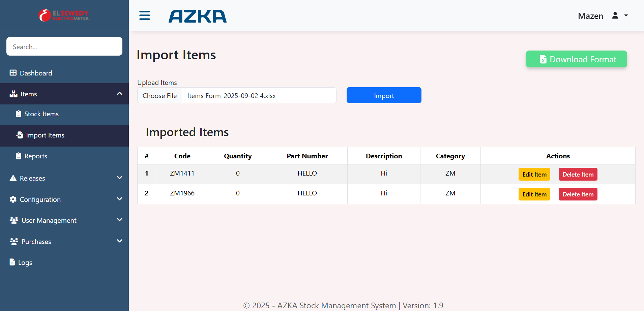Screen dimensions: 644x311
Task: Click the Download Format button
Action: click(x=576, y=59)
